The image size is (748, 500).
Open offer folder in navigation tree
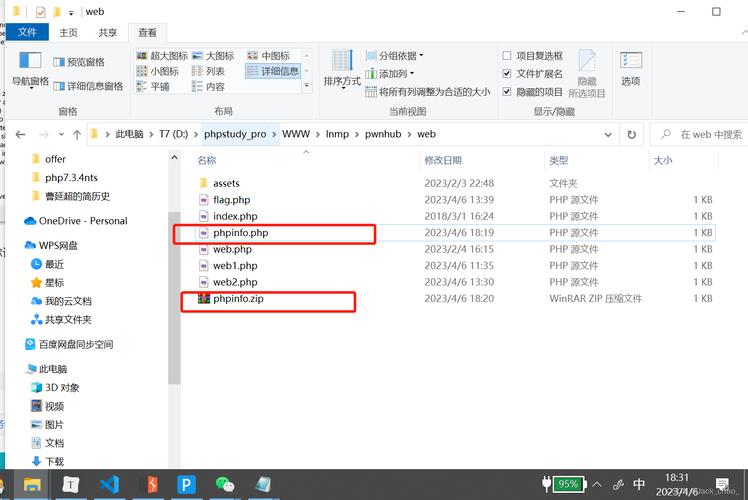[48, 159]
